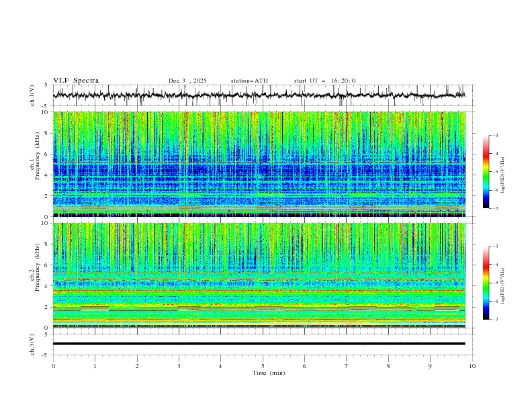Click time axis tick label "3"
The width and height of the screenshot is (532, 411).
pos(179,366)
